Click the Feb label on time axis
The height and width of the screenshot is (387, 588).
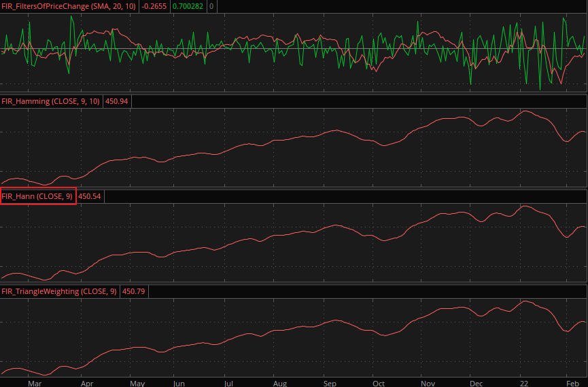tap(572, 382)
